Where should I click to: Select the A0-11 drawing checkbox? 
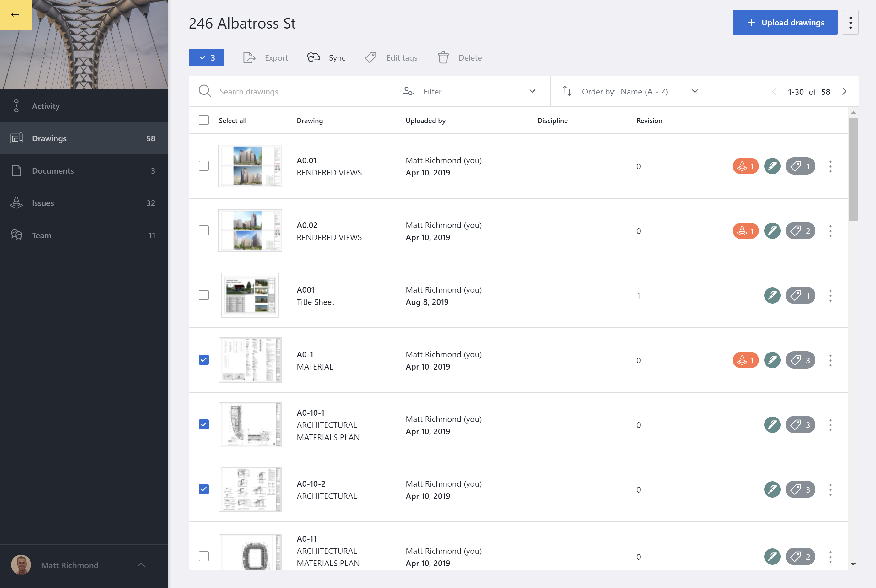[204, 556]
